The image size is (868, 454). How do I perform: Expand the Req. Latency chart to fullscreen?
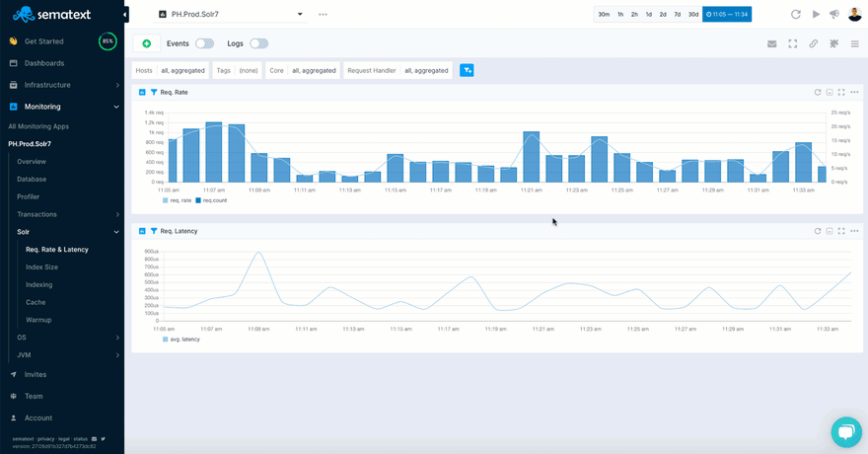click(x=841, y=231)
